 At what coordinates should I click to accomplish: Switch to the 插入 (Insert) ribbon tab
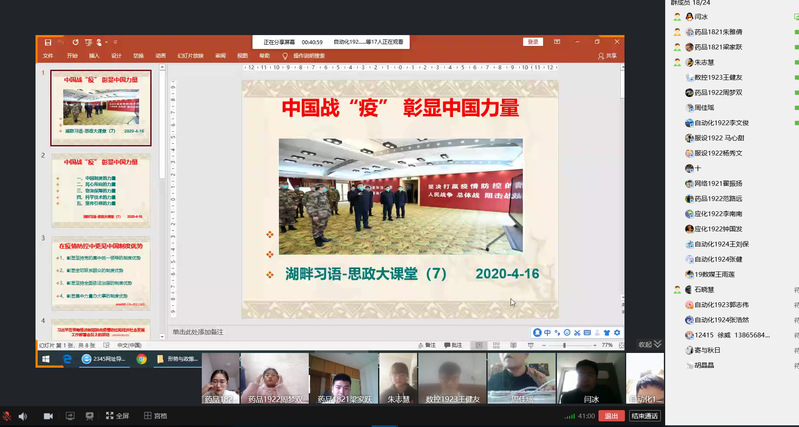tap(94, 56)
